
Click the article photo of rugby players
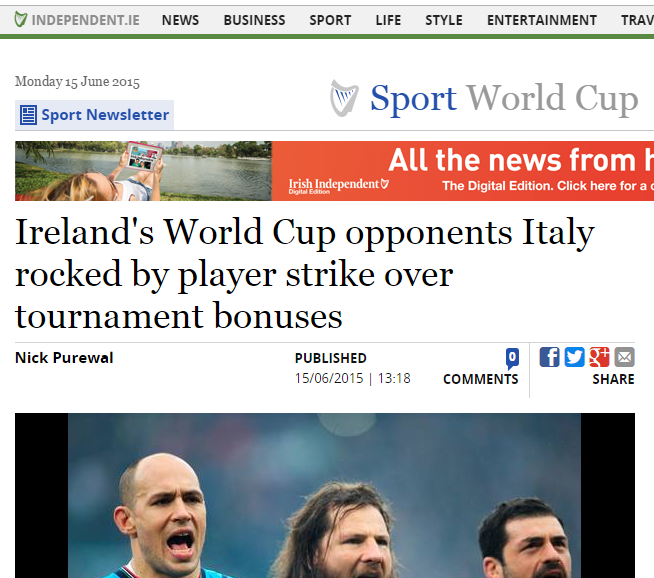[324, 495]
